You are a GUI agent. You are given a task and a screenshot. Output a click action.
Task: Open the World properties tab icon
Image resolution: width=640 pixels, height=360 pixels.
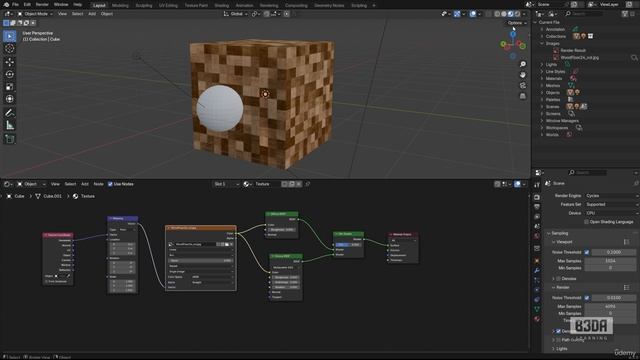537,236
